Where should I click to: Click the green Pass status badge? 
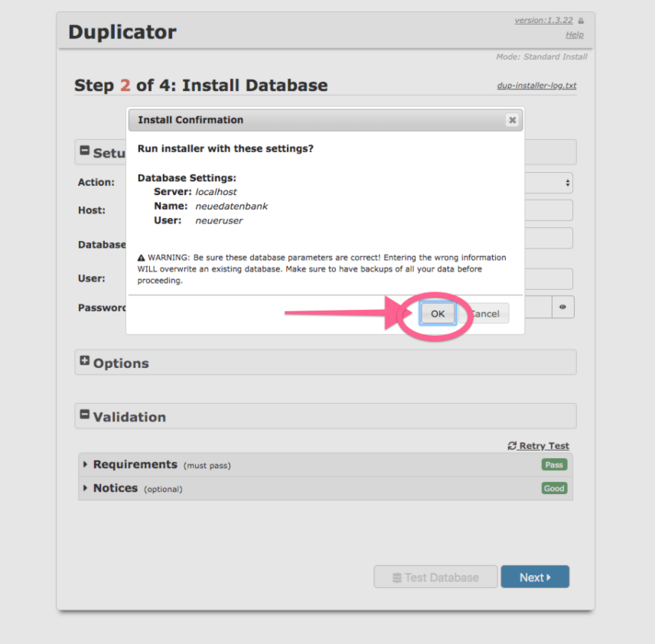click(x=553, y=465)
